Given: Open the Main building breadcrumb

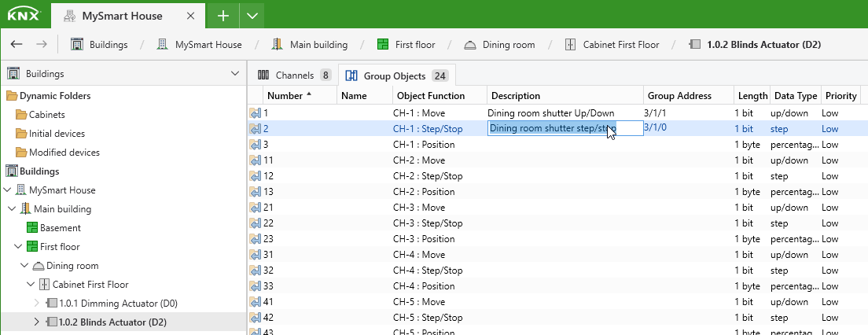Looking at the screenshot, I should pyautogui.click(x=309, y=44).
